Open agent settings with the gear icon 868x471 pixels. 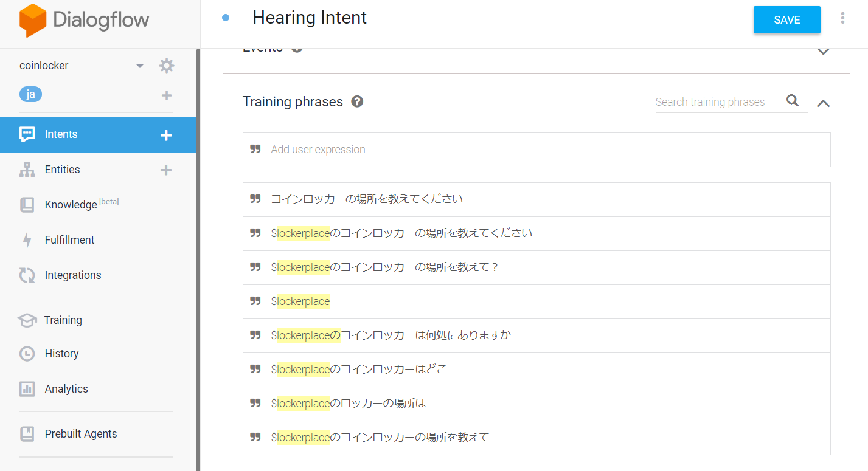pyautogui.click(x=166, y=65)
